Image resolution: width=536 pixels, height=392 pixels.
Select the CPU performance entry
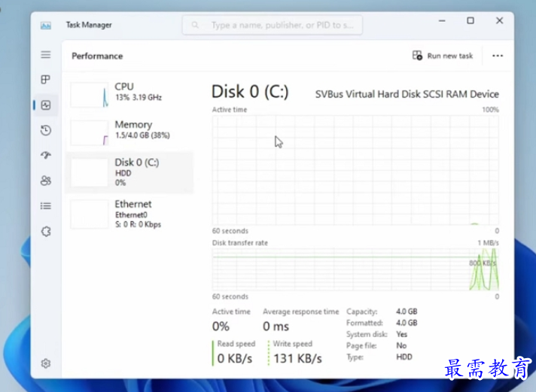coord(129,95)
